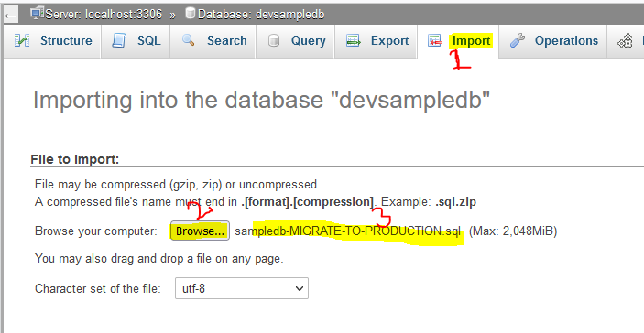Click the Structure tab icon
Image resolution: width=644 pixels, height=333 pixels.
22,40
